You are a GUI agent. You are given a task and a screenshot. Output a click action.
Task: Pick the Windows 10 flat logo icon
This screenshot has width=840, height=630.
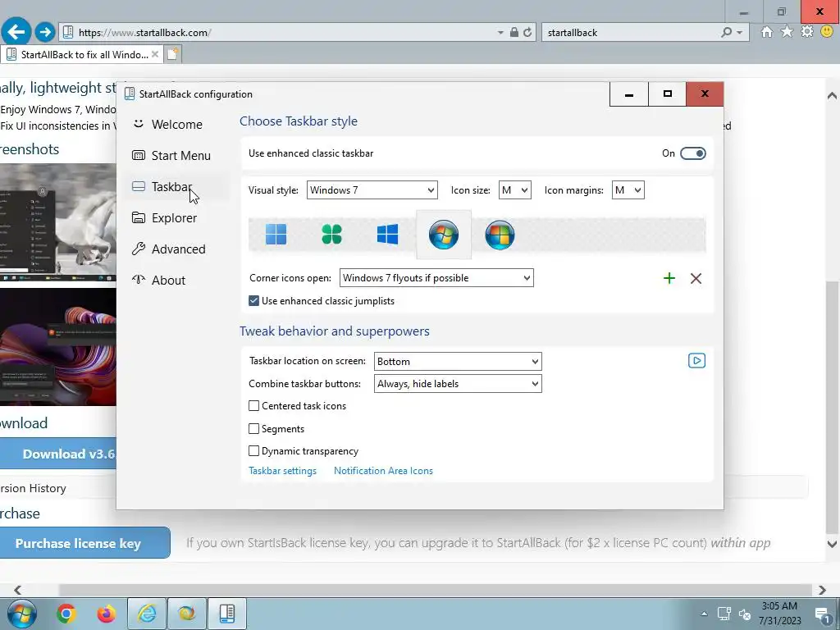pyautogui.click(x=387, y=234)
